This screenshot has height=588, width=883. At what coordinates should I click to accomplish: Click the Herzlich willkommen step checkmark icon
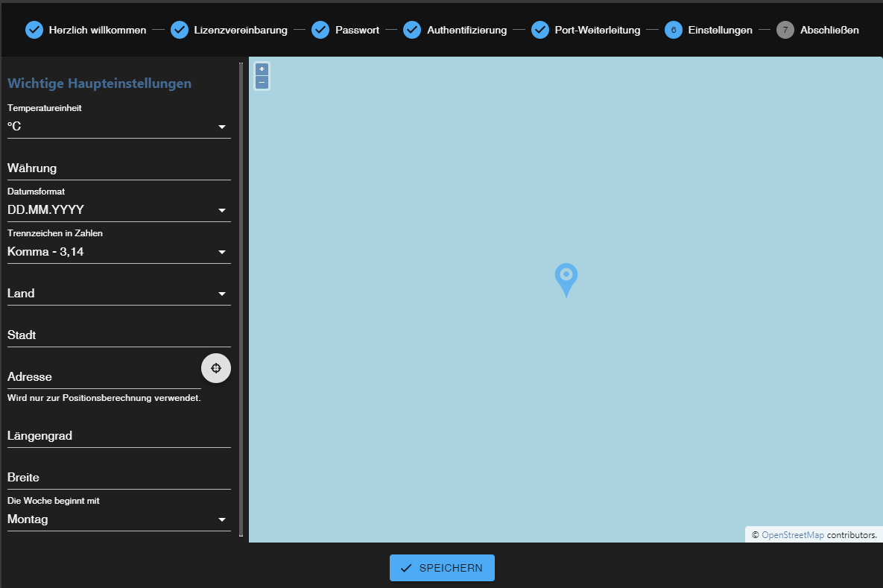(34, 30)
